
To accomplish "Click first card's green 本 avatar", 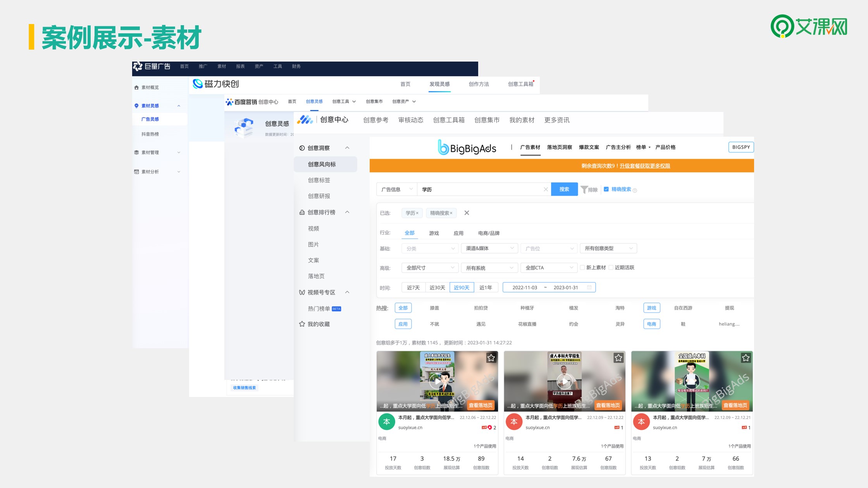I will pos(387,422).
